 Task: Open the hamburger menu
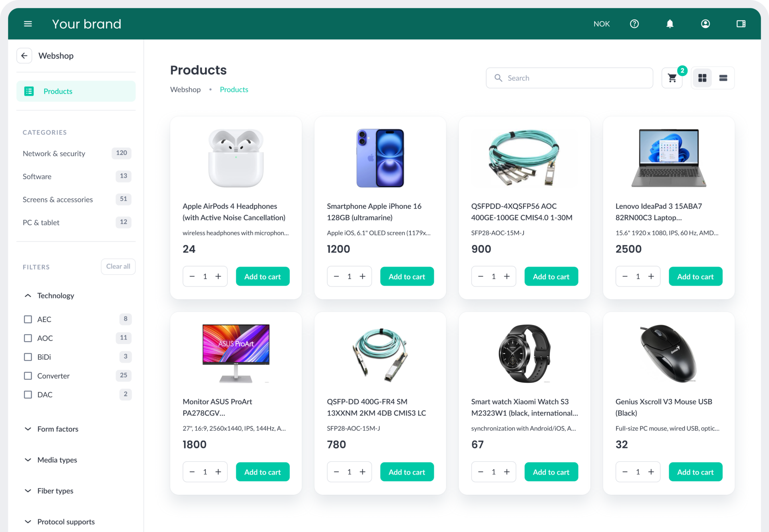28,24
